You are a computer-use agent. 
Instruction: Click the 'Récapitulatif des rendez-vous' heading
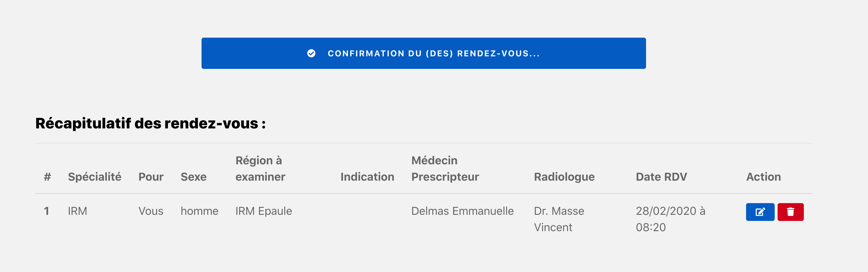pyautogui.click(x=150, y=123)
